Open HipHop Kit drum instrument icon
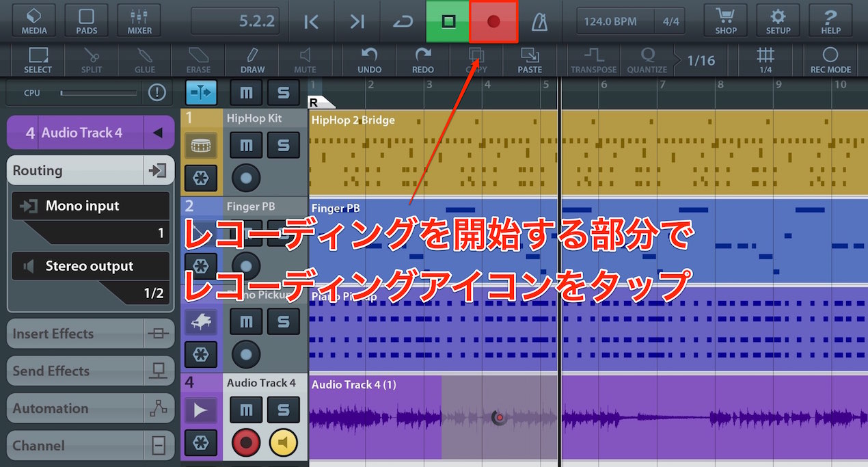868x467 pixels. (201, 145)
